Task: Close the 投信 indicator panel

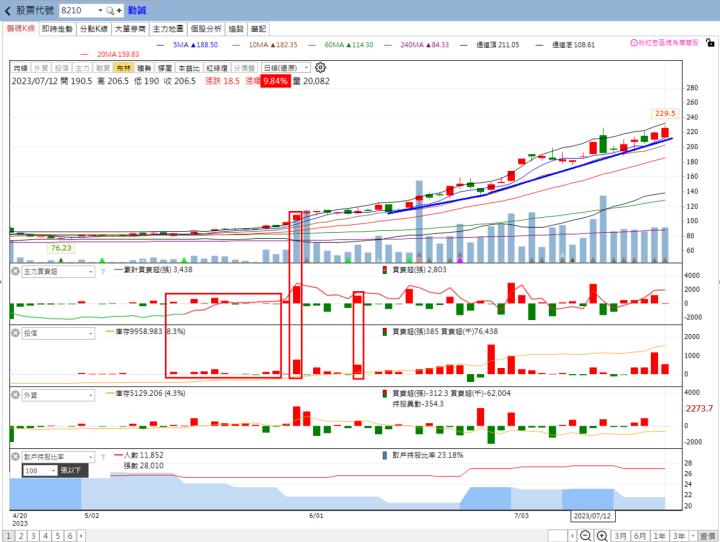Action: 15,333
